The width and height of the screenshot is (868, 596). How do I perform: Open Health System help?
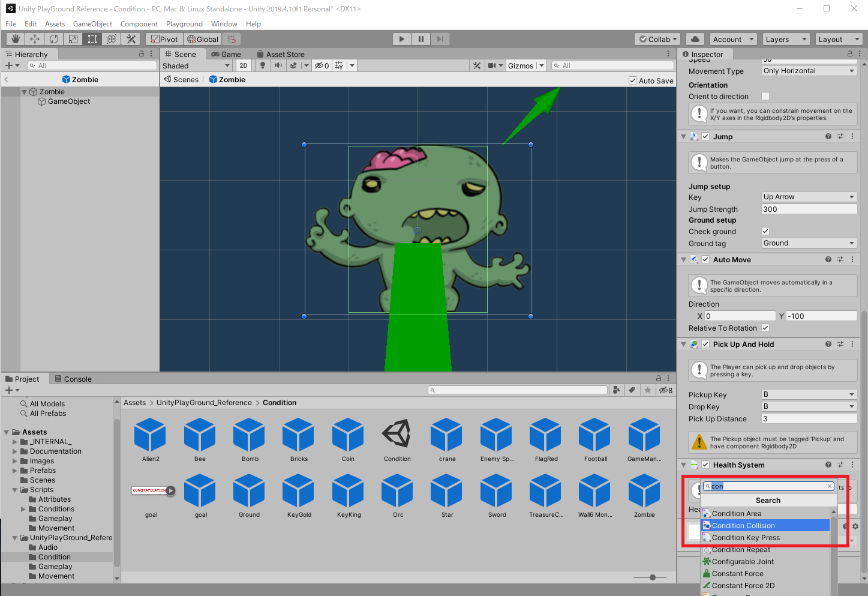[x=828, y=465]
